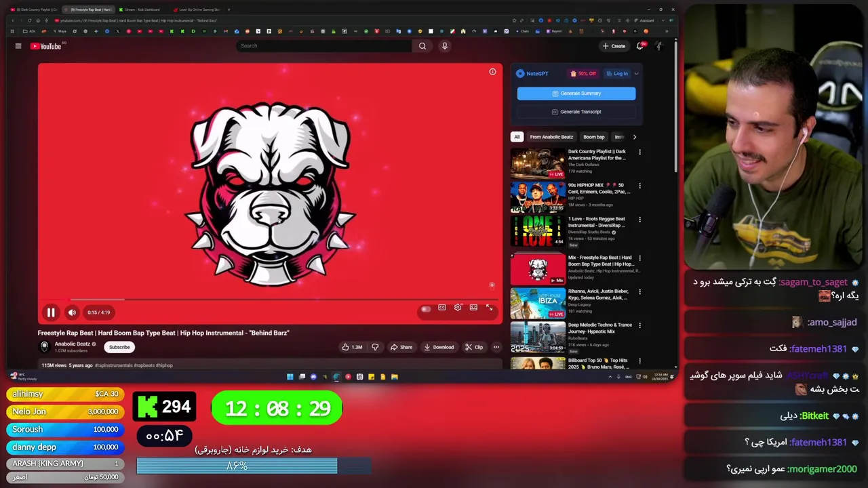Switch to theater mode
The image size is (868, 488).
tap(473, 308)
